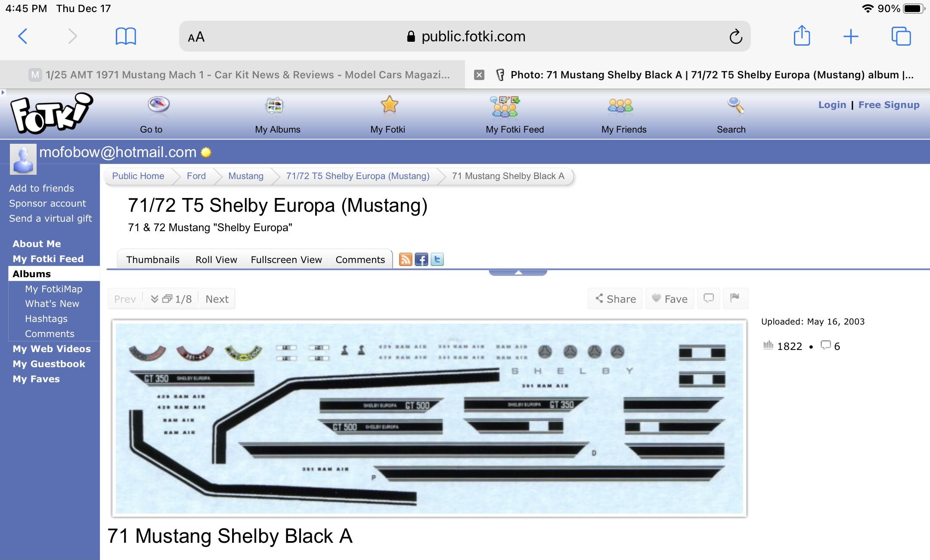This screenshot has height=560, width=930.
Task: Click the Share button
Action: [x=615, y=299]
